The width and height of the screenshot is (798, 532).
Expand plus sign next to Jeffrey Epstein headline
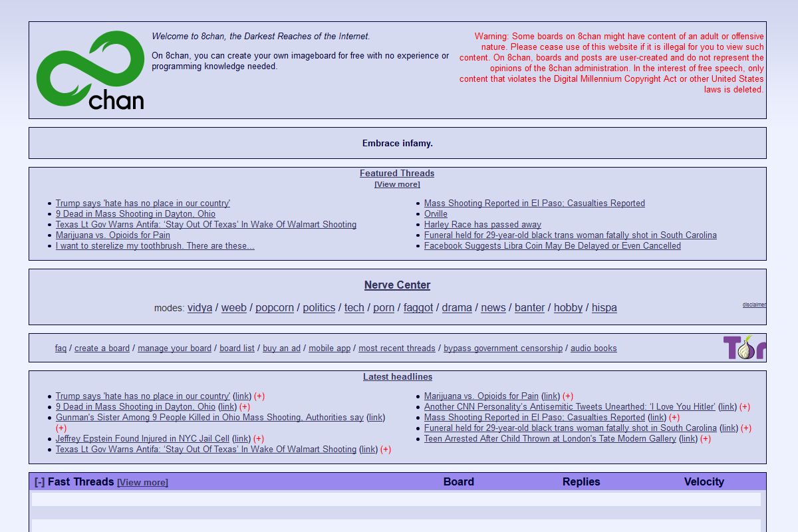pyautogui.click(x=259, y=439)
